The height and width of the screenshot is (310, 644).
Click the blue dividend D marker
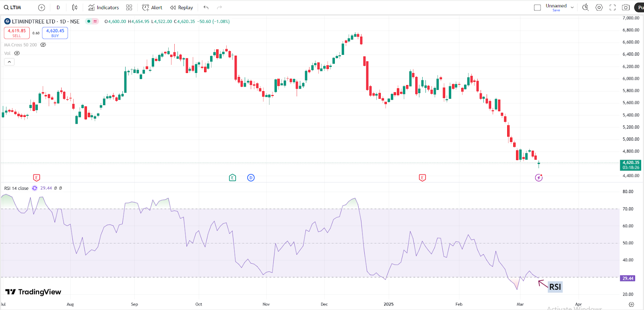(x=251, y=177)
